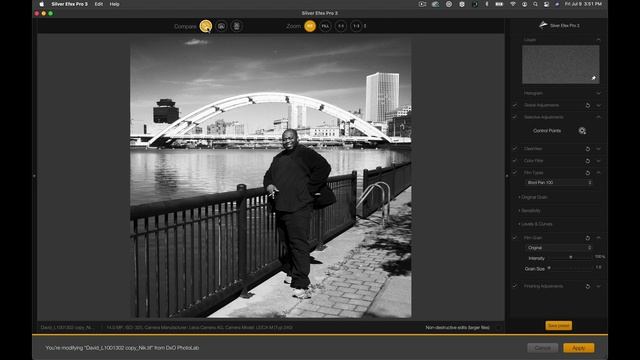The image size is (640, 360).
Task: Click the man in the preview photo
Action: (x=297, y=212)
